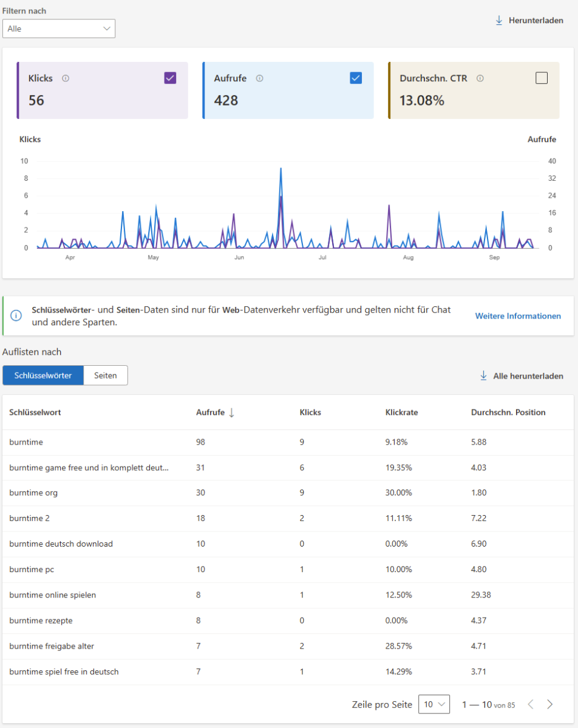Viewport: 578px width, 728px height.
Task: Click the info icon beside Durchschn. CTR
Action: (480, 78)
